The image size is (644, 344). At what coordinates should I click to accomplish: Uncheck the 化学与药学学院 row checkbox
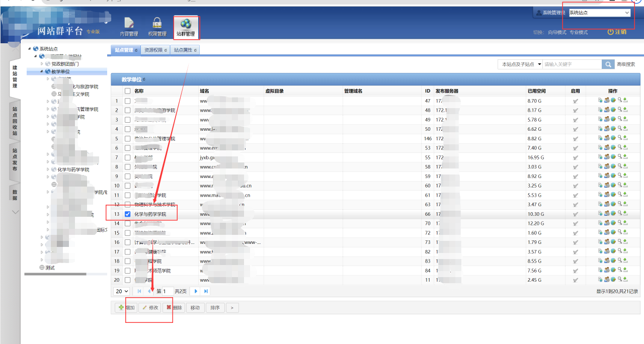pyautogui.click(x=127, y=214)
